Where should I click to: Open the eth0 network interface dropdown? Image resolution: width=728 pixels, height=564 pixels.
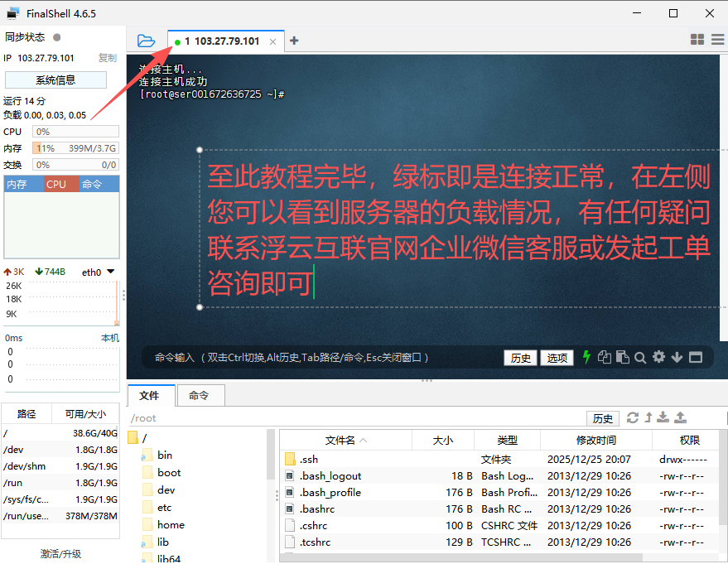110,272
